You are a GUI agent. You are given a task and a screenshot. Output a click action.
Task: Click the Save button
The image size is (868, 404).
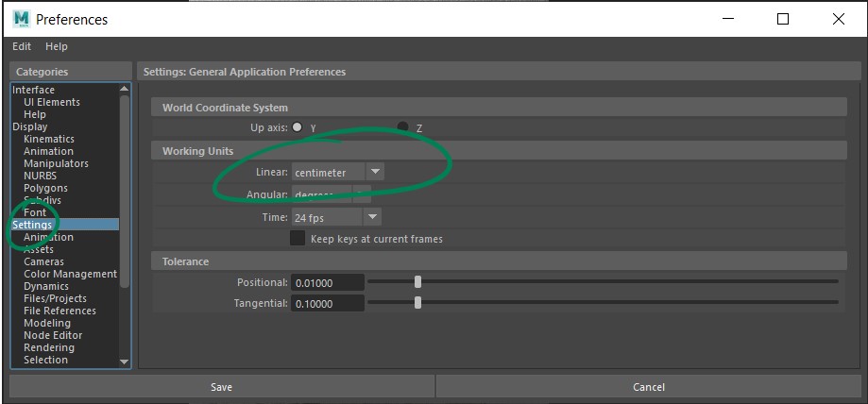[x=221, y=387]
